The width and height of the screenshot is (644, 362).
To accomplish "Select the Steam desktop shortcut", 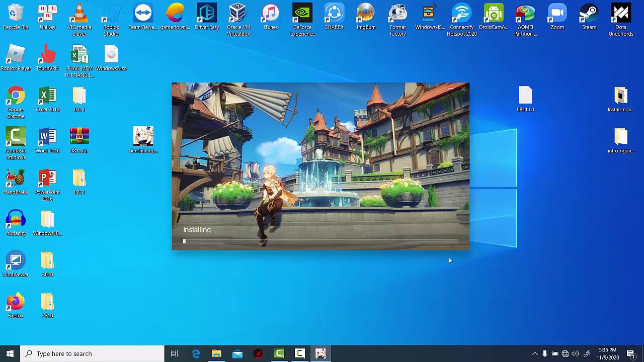I will (589, 17).
